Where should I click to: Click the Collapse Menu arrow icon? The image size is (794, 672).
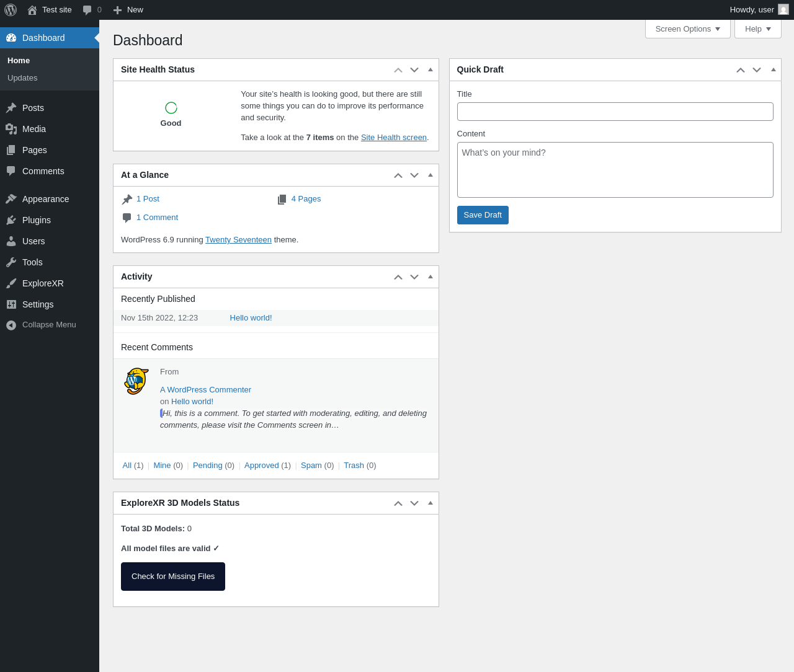11,325
